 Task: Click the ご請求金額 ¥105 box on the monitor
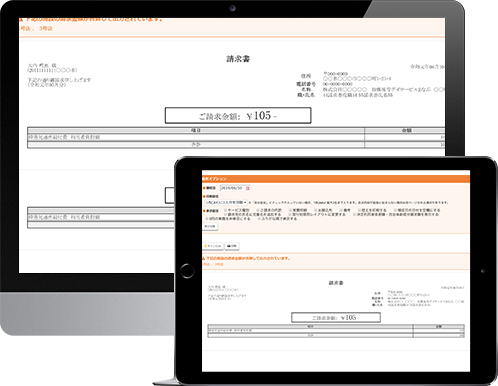click(238, 115)
